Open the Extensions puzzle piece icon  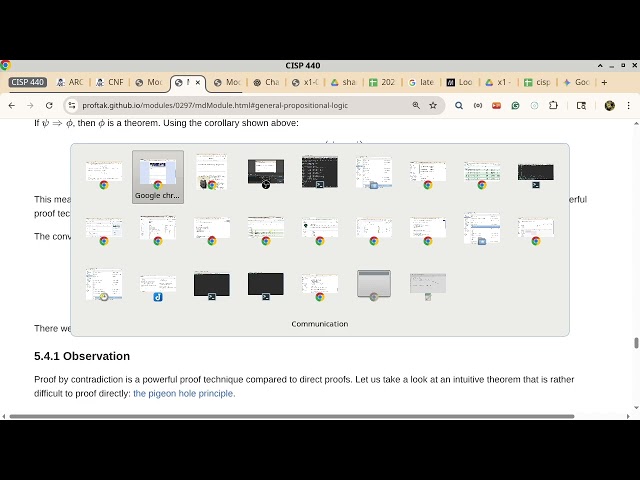coord(553,105)
